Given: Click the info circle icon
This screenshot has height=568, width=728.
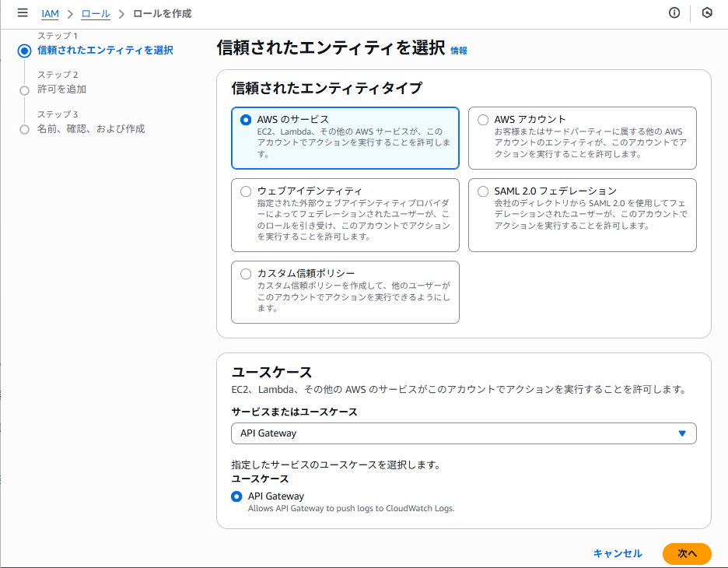Looking at the screenshot, I should click(674, 13).
